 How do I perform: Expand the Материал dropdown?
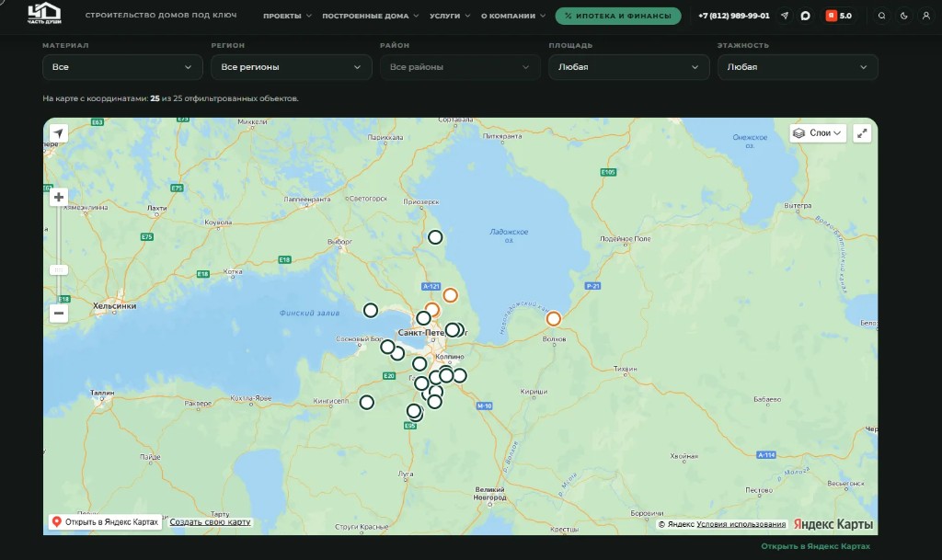[x=122, y=66]
